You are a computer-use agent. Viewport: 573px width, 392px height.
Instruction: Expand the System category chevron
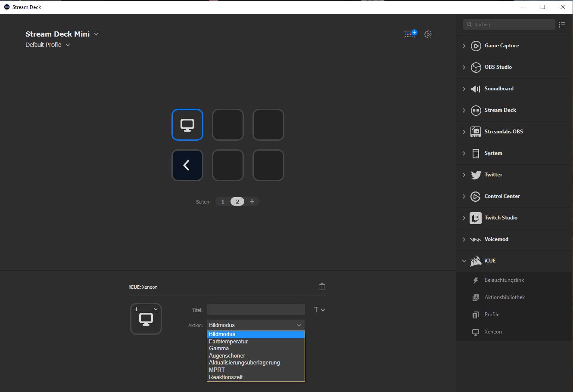coord(464,153)
